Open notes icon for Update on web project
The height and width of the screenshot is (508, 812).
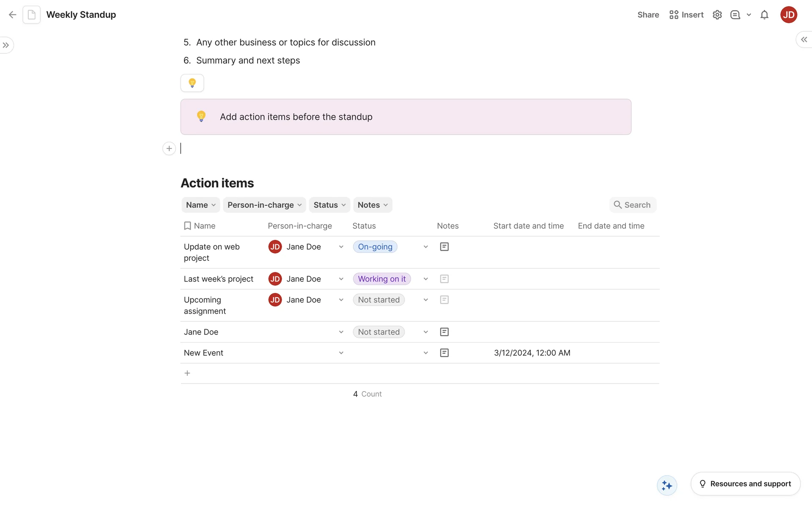click(444, 247)
